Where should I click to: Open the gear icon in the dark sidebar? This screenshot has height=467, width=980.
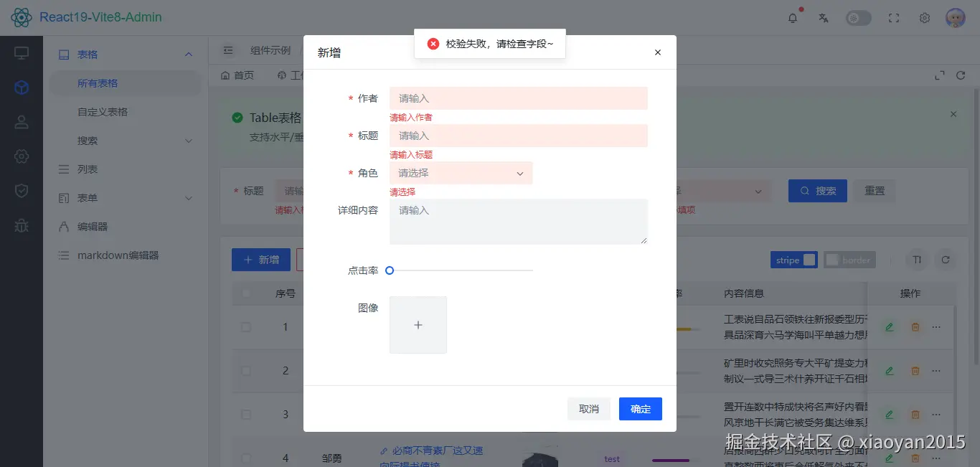[x=22, y=156]
